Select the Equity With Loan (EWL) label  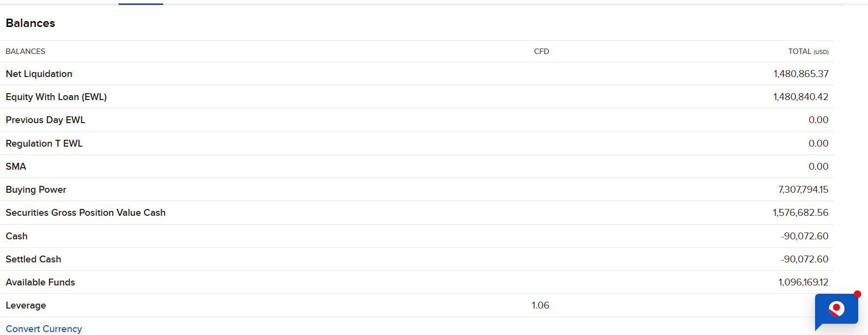[56, 97]
